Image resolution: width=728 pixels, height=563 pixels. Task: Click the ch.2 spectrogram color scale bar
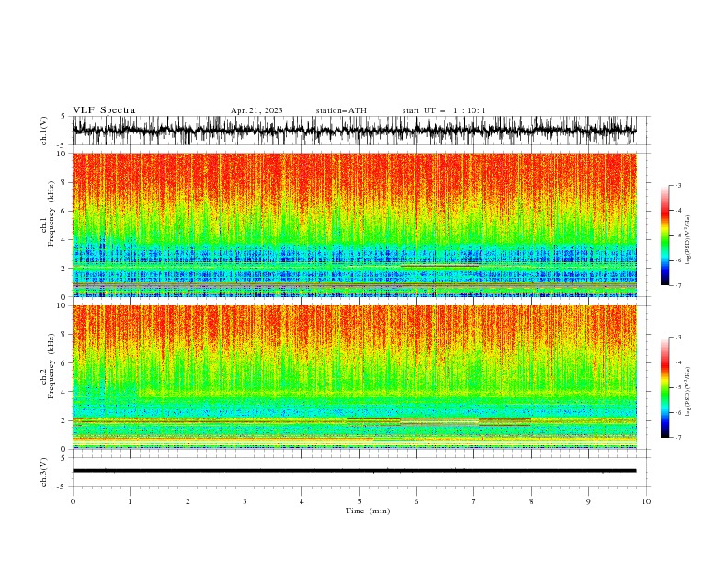[x=665, y=387]
